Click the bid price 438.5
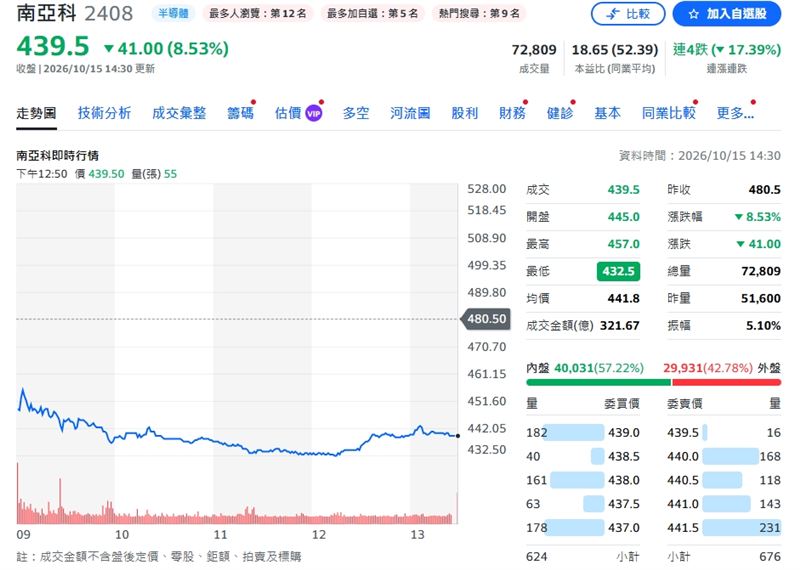 [x=623, y=456]
